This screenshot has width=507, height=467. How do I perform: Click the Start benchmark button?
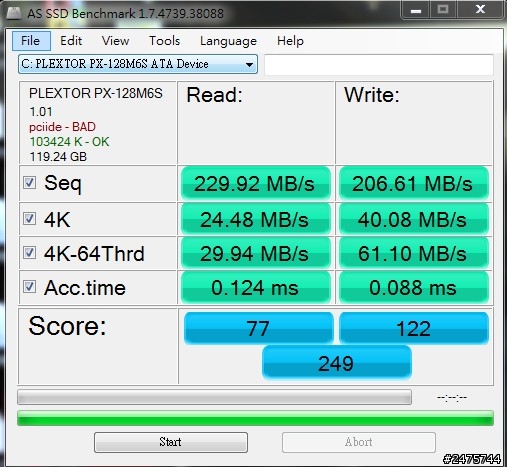(171, 442)
